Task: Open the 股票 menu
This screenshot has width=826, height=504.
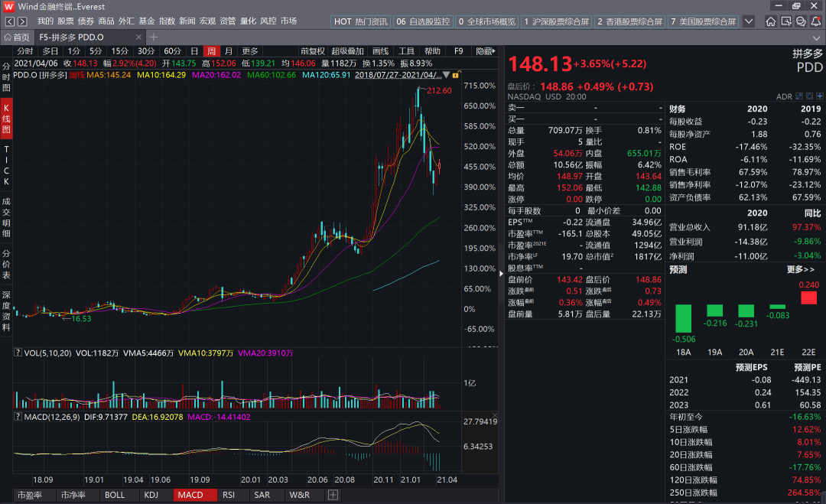Action: point(66,21)
